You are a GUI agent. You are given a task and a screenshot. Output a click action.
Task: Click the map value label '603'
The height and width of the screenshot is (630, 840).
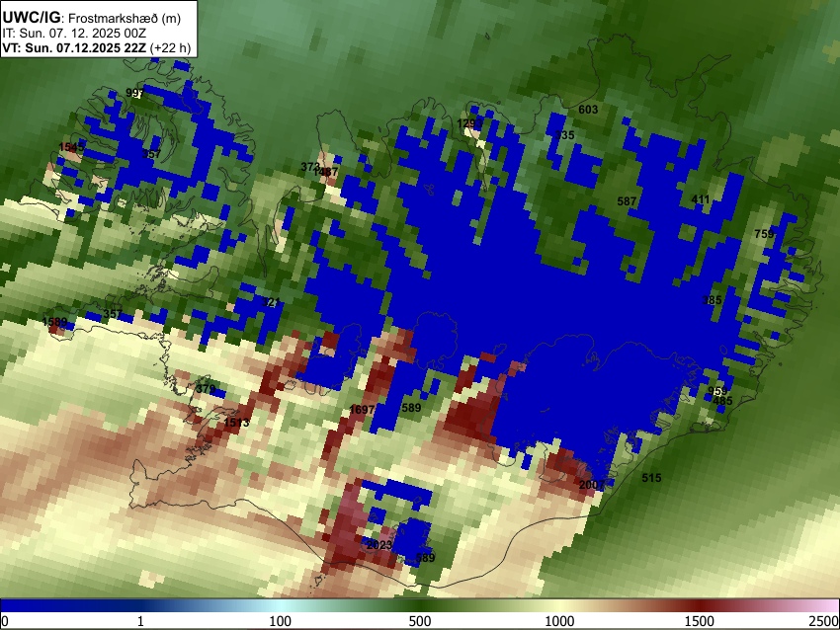tap(588, 110)
